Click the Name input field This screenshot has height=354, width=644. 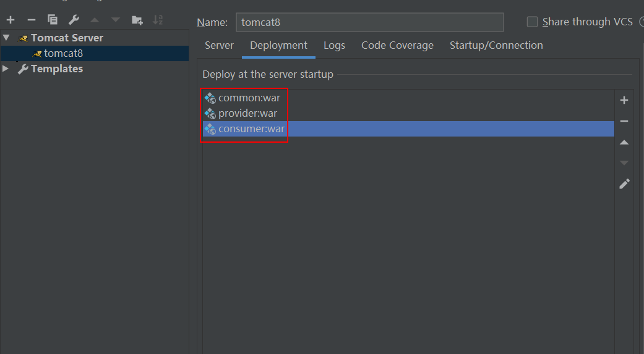(369, 22)
